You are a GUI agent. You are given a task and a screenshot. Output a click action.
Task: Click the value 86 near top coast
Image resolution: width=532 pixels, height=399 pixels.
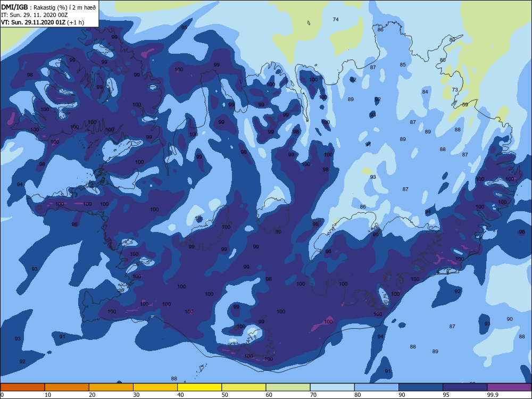click(380, 30)
